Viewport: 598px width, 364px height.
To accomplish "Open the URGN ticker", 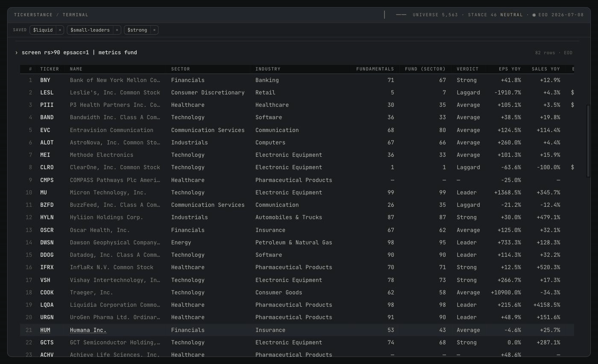I will (x=47, y=317).
